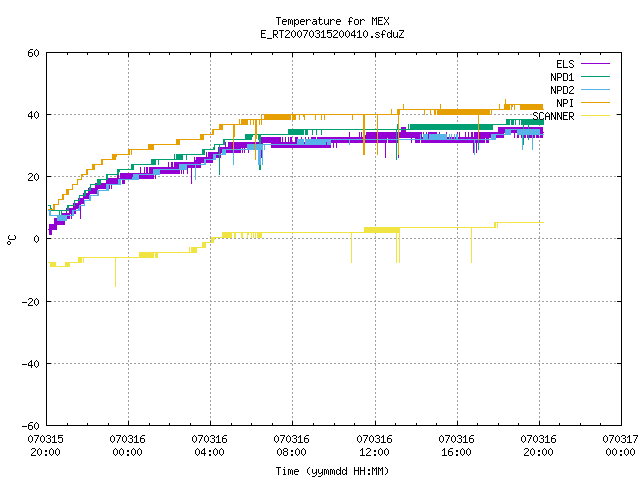This screenshot has height=480, width=640.
Task: Click the y-axis tick label 60
Action: pos(33,53)
